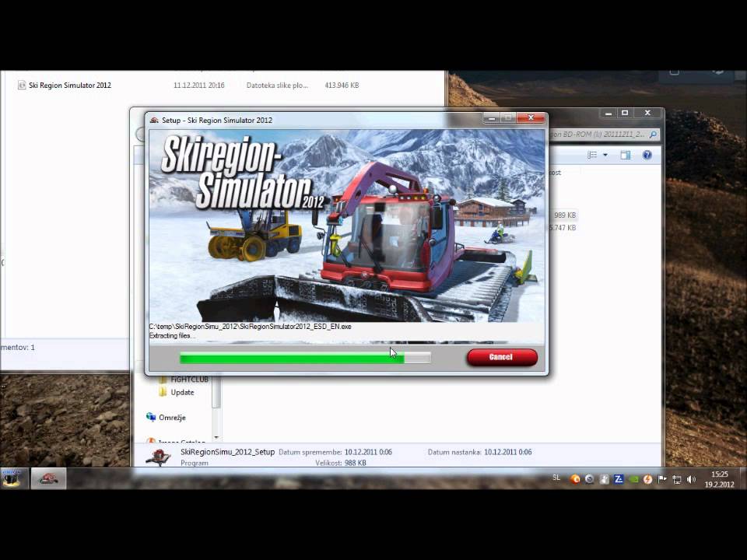Click the Show Desktop strip at taskbar end
The height and width of the screenshot is (560, 747).
click(x=743, y=478)
